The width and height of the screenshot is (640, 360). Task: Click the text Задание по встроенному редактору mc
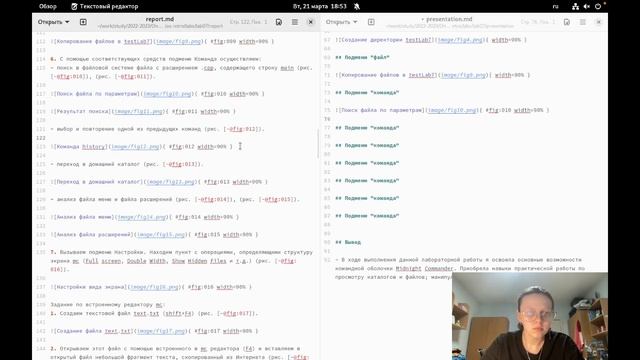(x=108, y=305)
